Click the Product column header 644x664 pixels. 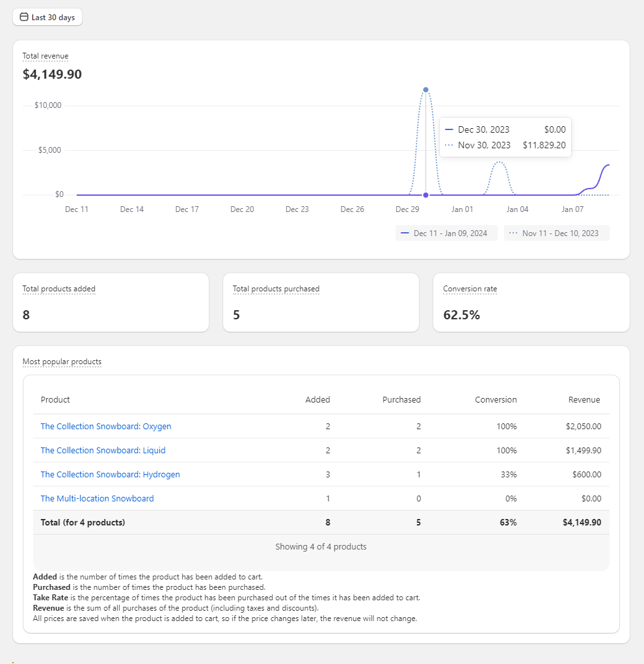[55, 400]
